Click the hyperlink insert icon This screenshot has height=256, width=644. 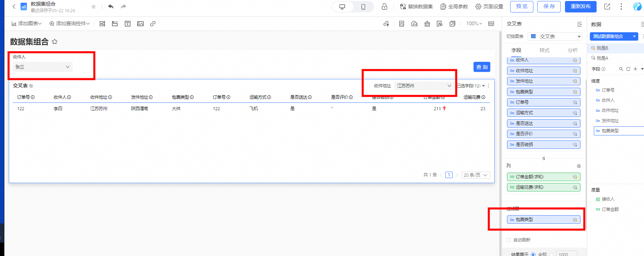pos(153,24)
